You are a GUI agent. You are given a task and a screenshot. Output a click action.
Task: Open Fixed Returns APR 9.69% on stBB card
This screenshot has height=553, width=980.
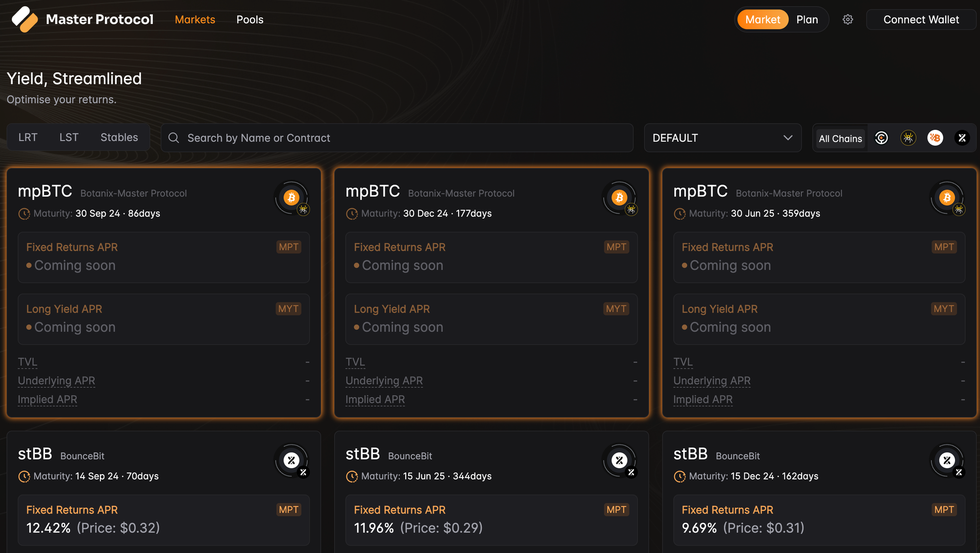(819, 520)
